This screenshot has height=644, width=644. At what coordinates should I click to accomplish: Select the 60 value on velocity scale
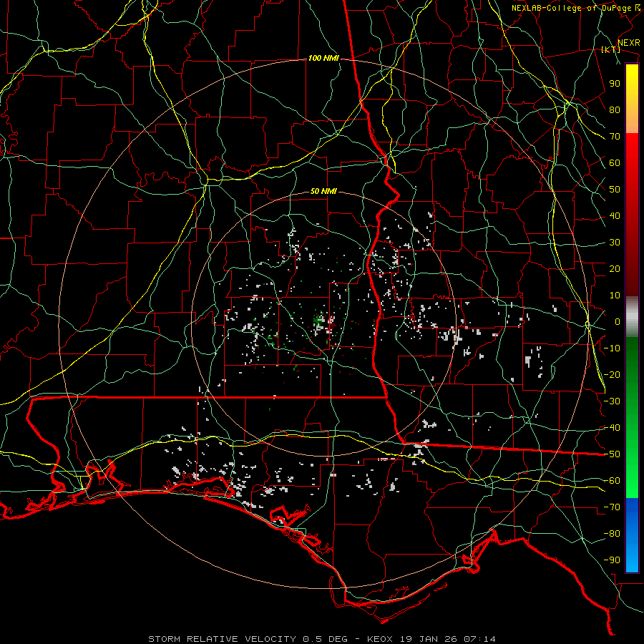615,163
